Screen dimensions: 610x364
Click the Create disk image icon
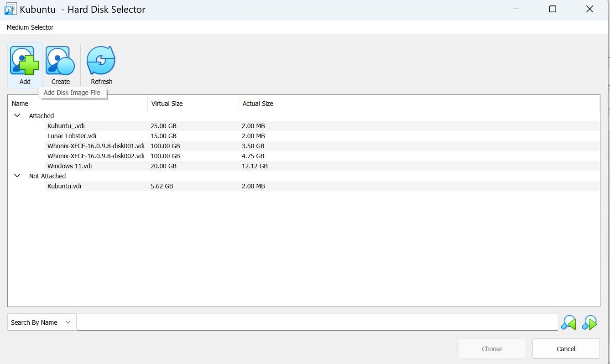[x=60, y=61]
